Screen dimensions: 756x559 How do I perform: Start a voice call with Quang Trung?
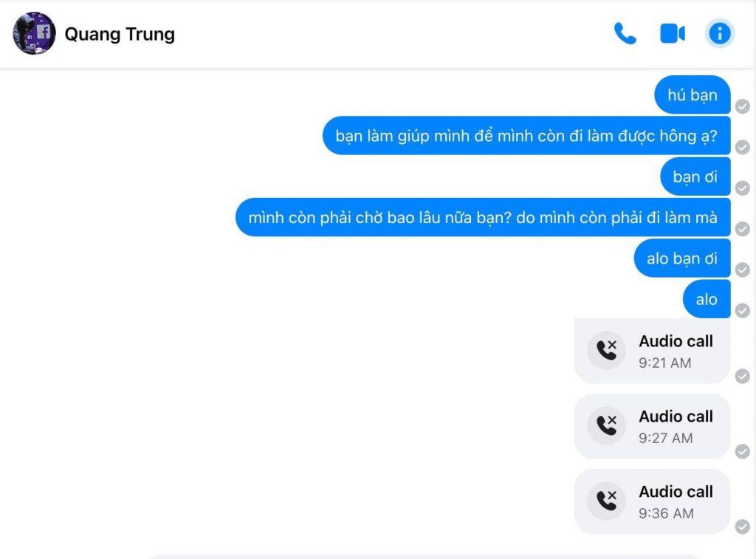625,34
